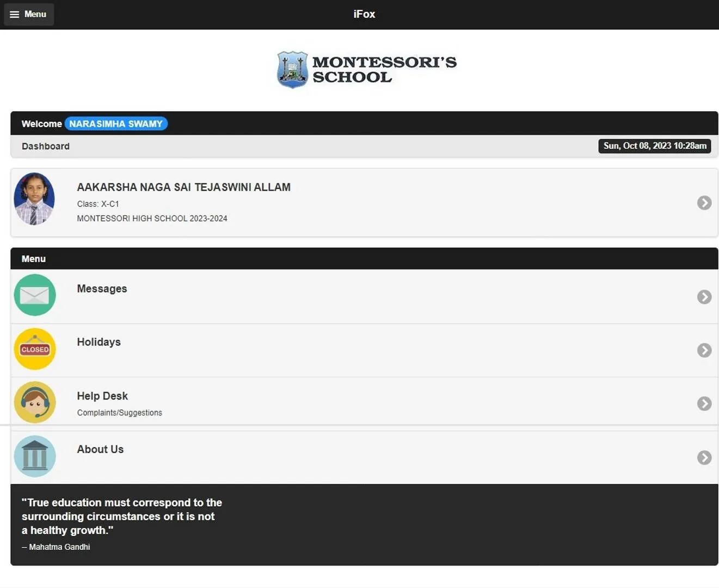Image resolution: width=719 pixels, height=588 pixels.
Task: Click the Class: X-C1 text
Action: click(98, 204)
